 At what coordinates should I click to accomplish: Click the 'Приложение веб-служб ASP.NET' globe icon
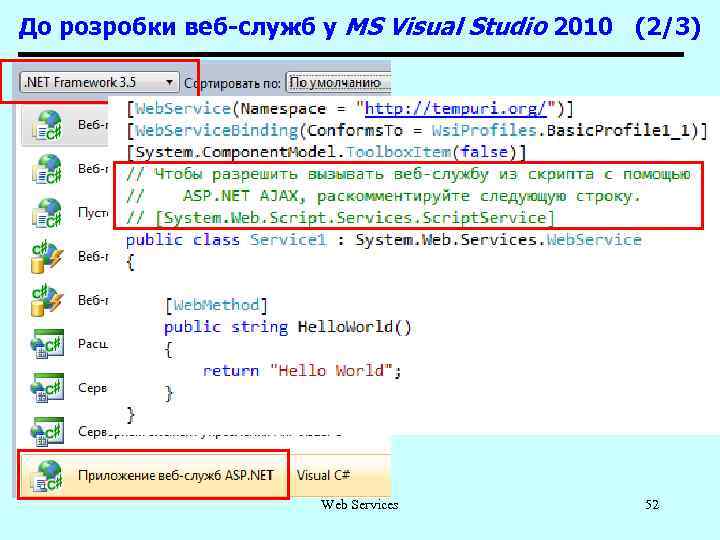point(47,476)
